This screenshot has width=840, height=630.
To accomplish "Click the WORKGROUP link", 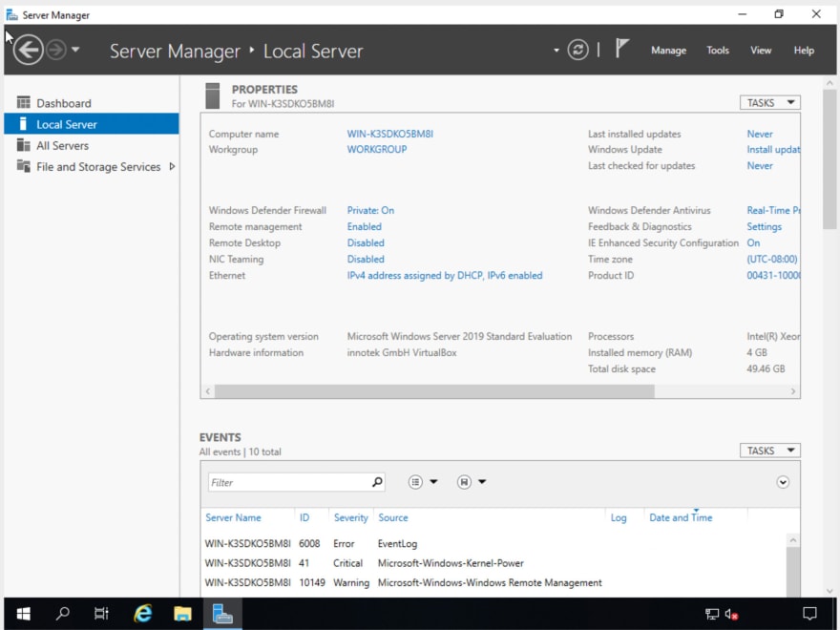I will [x=377, y=150].
